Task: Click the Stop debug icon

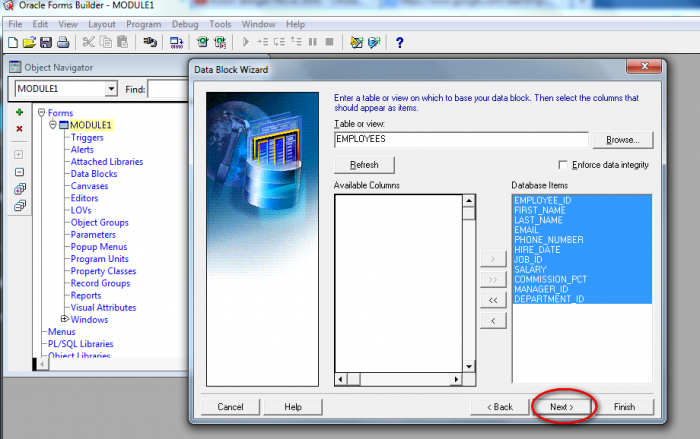Action: [x=329, y=42]
